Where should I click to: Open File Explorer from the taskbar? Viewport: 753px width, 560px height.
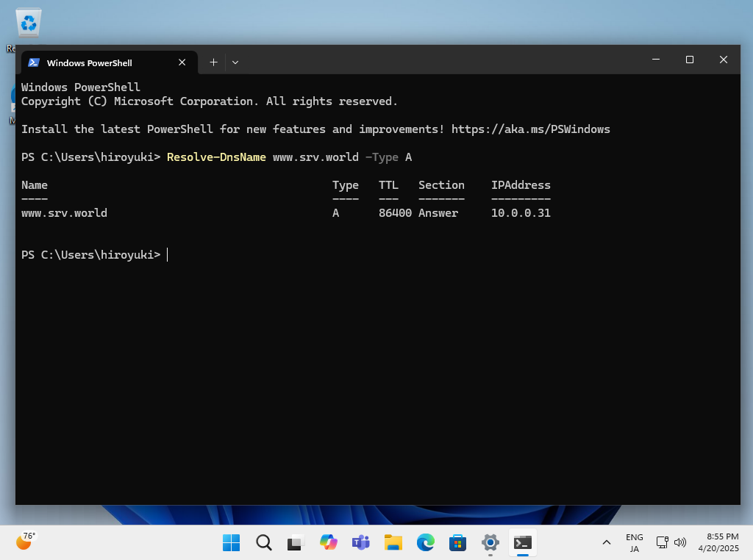tap(393, 543)
